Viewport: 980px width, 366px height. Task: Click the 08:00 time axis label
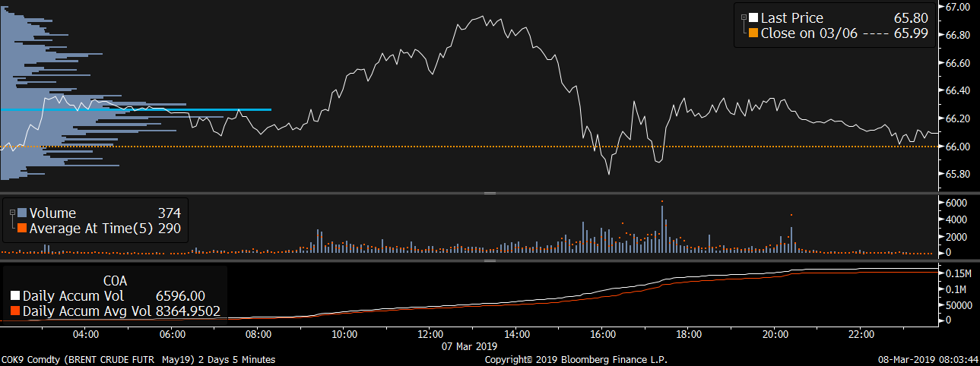(x=258, y=333)
